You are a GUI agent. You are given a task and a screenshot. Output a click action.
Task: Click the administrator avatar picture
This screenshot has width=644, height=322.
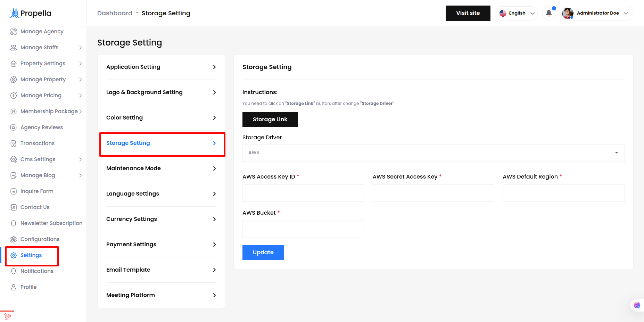(568, 13)
